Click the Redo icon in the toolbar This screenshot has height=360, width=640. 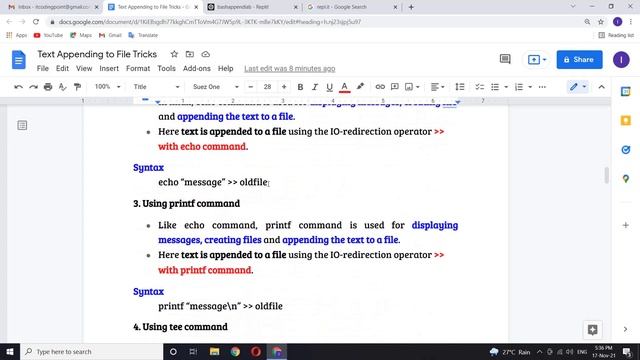[33, 87]
